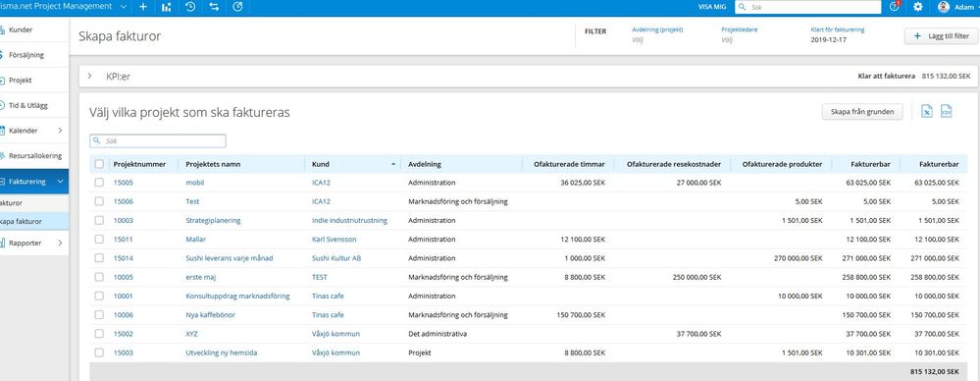The image size is (980, 381).
Task: Expand the Rapporter submenu arrow
Action: pos(60,243)
